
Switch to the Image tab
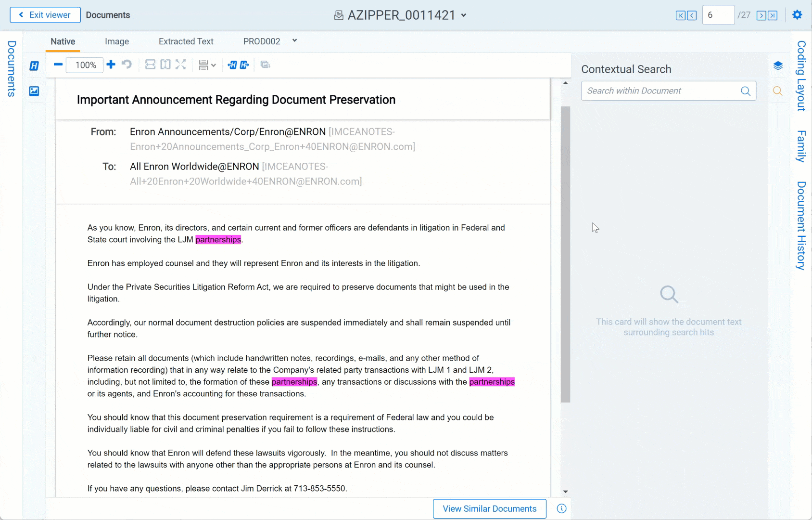coord(117,41)
